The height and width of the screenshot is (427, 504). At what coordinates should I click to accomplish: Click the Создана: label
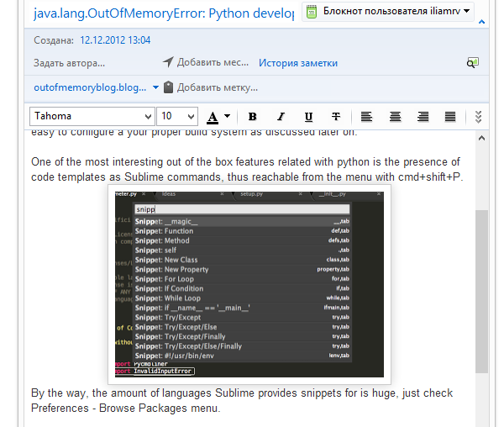point(54,40)
